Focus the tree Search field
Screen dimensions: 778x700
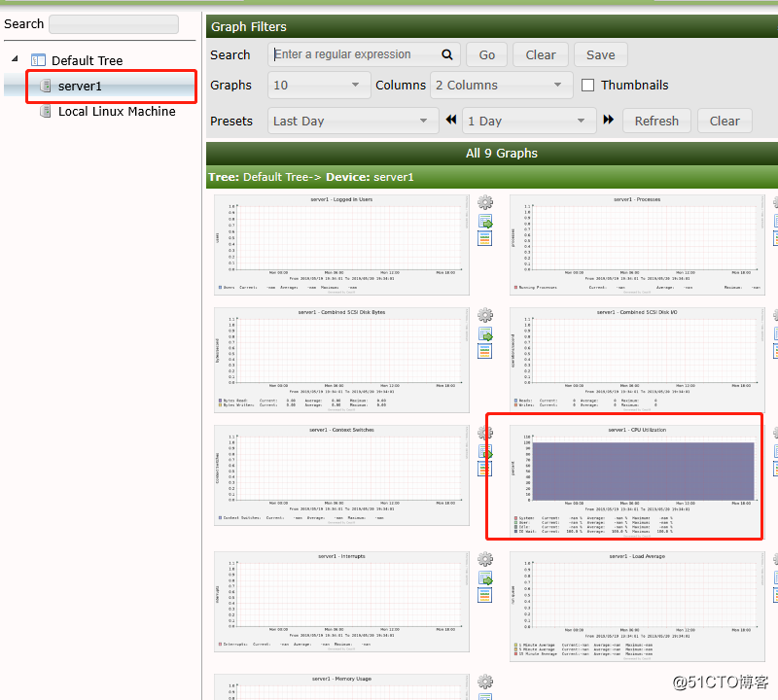[x=114, y=23]
